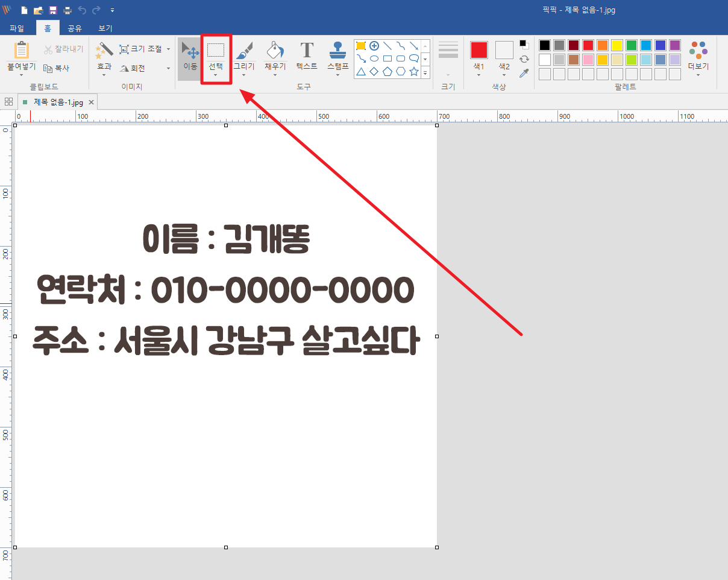Viewport: 728px width, 580px height.
Task: Create a new file from quick access toolbar
Action: 24,10
